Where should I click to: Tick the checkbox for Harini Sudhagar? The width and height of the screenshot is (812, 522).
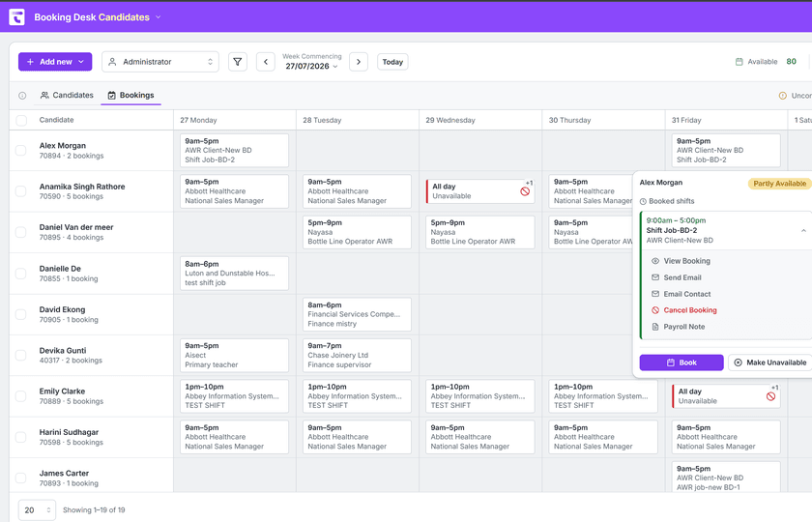pos(20,437)
